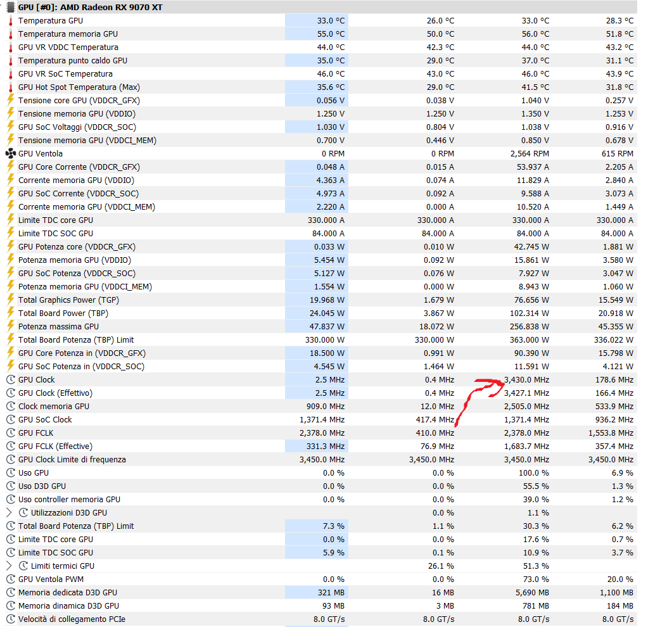Click clock icon beside GPU FCLK (Effective)
The height and width of the screenshot is (627, 672).
click(x=11, y=446)
